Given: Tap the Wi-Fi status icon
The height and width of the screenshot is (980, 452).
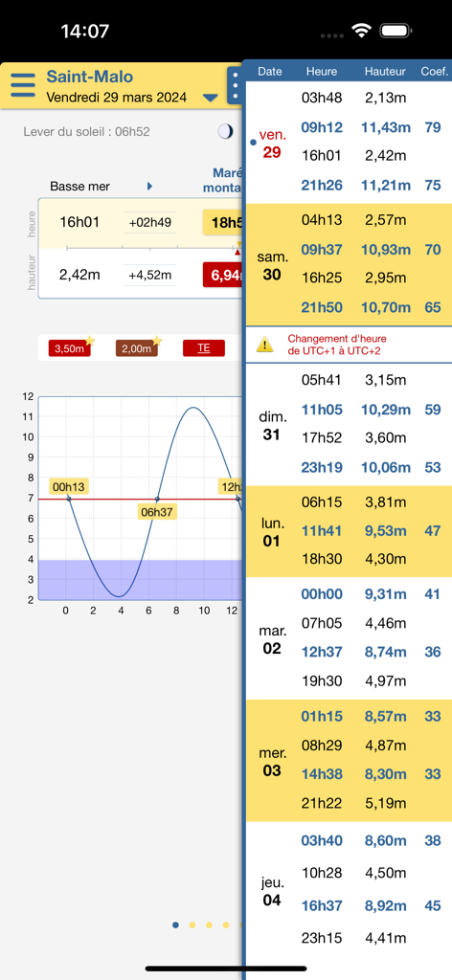Looking at the screenshot, I should (x=361, y=30).
